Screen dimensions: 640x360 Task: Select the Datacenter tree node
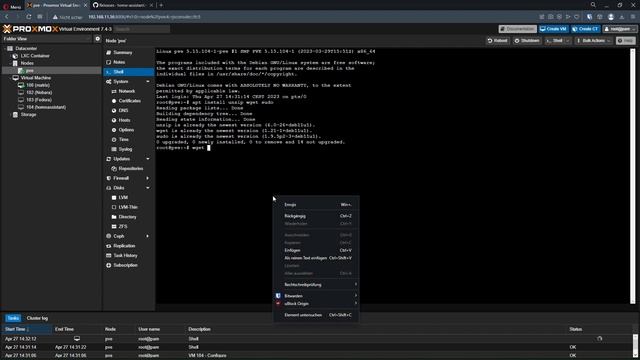(x=26, y=49)
